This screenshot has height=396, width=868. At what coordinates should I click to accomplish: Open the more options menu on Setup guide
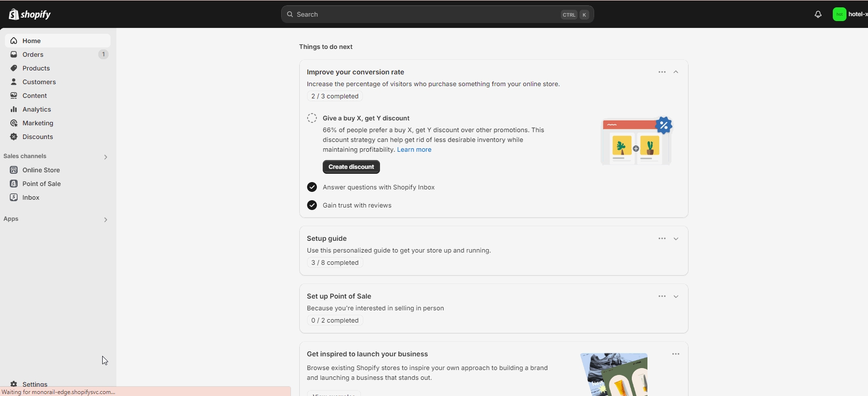(662, 238)
